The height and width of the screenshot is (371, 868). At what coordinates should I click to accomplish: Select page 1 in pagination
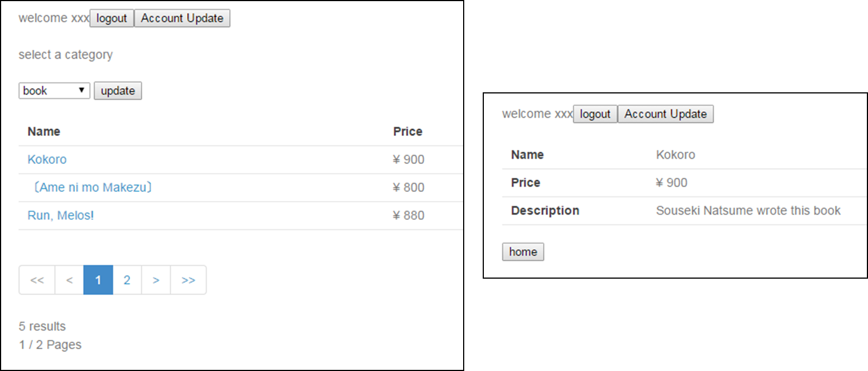98,280
